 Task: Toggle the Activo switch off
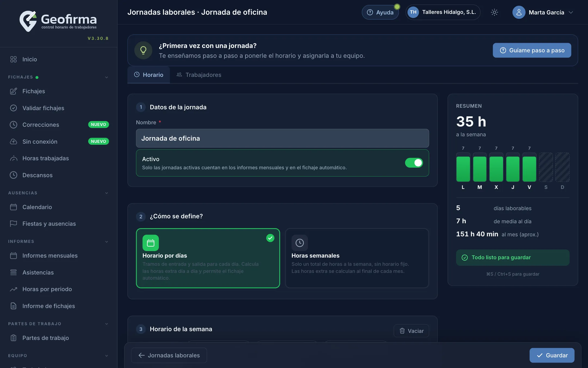click(x=414, y=163)
